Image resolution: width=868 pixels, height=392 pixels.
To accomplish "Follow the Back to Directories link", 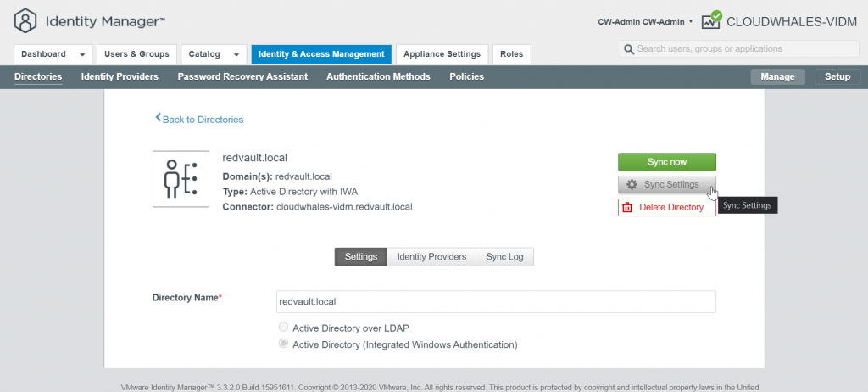I will tap(203, 120).
